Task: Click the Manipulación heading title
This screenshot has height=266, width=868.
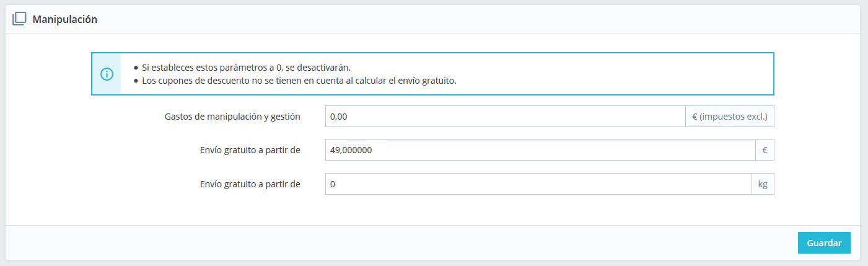Action: [64, 19]
